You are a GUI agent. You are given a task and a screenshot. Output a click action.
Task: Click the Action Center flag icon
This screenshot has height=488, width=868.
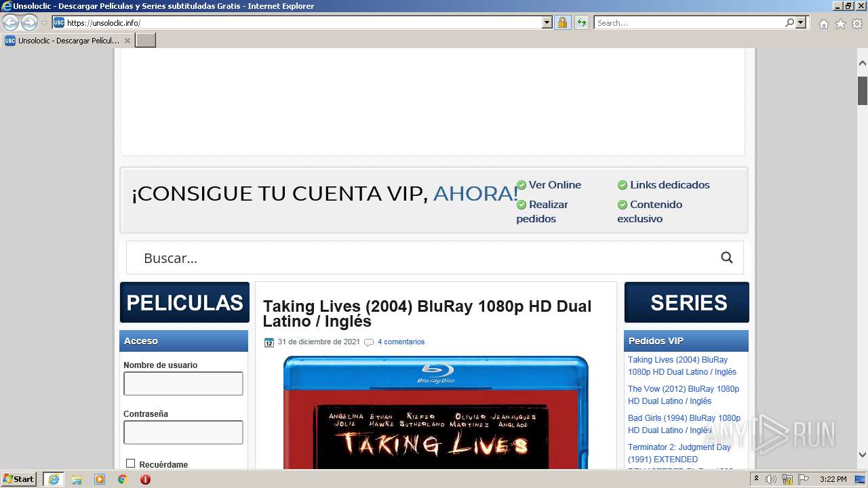pos(804,479)
